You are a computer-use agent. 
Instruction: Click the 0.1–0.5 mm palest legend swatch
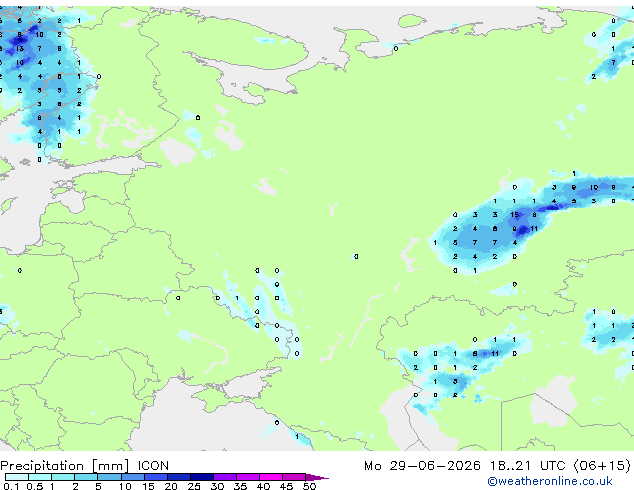coord(17,477)
